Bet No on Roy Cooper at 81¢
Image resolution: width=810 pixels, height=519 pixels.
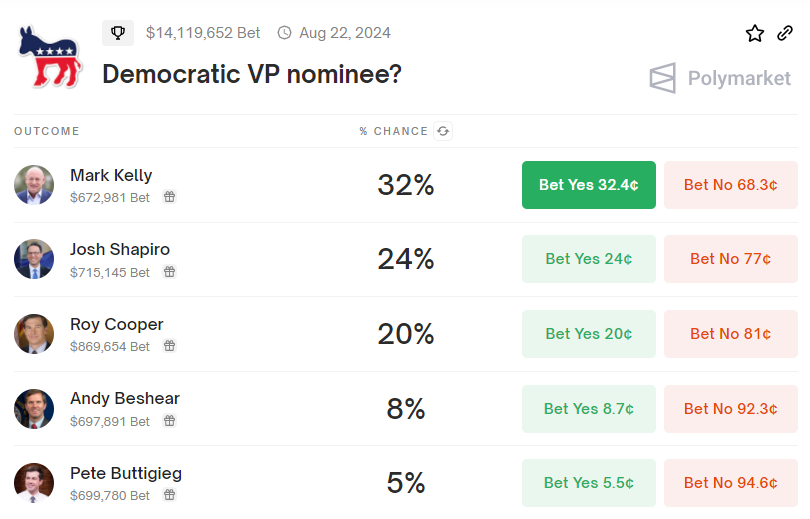pyautogui.click(x=730, y=334)
